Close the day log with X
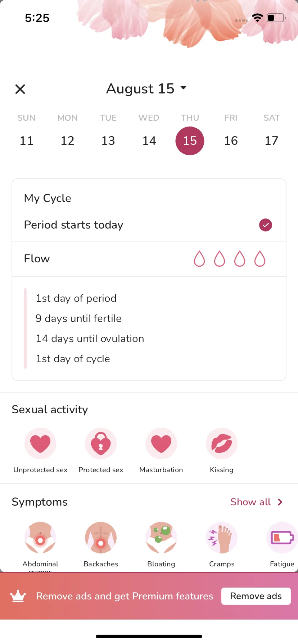The height and width of the screenshot is (644, 298). (20, 89)
